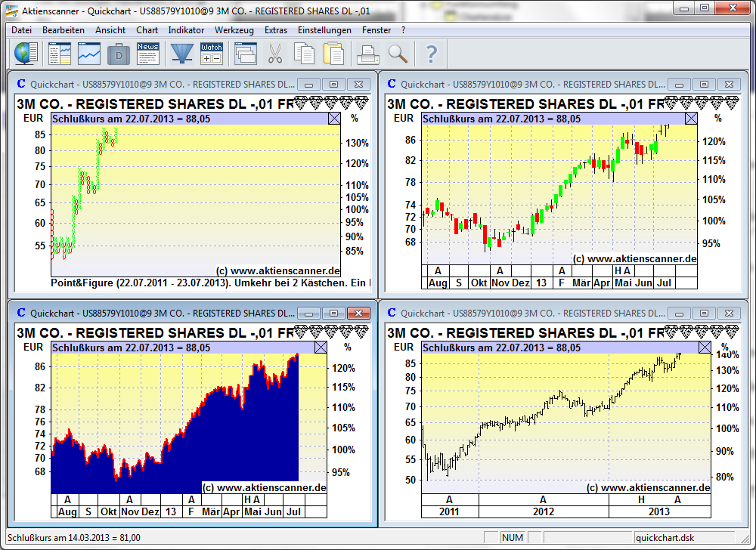Click the paste clipboard toolbar icon
This screenshot has height=550, width=756.
coord(333,54)
